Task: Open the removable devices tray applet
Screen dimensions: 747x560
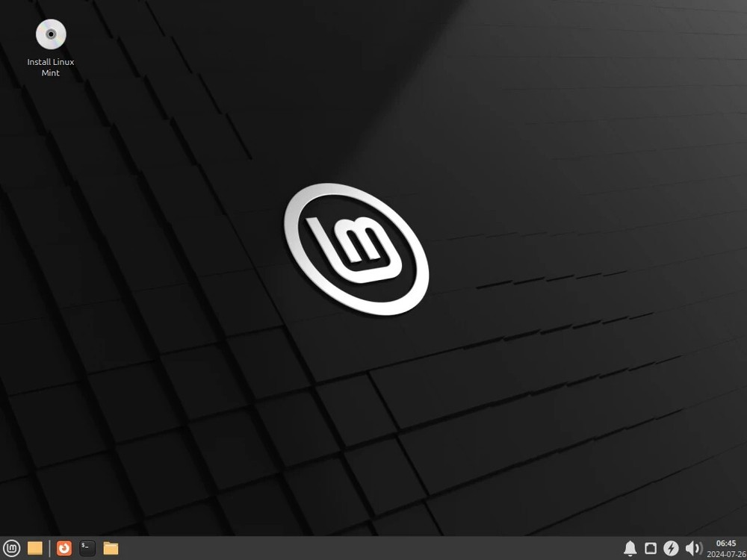Action: (651, 547)
